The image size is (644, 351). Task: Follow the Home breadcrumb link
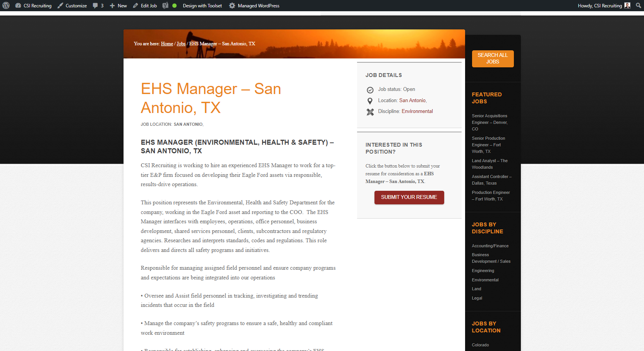(x=167, y=44)
